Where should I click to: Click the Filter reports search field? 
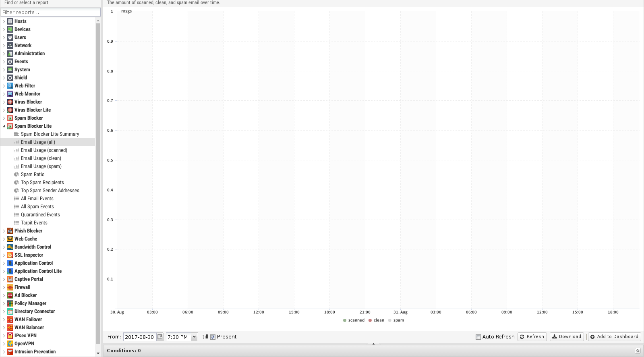(50, 12)
